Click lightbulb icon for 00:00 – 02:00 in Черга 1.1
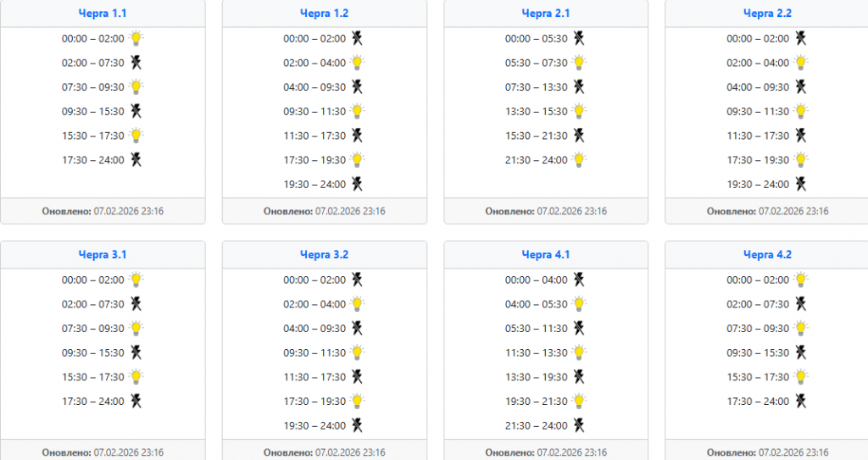Screen dimensions: 868x460 pos(136,38)
